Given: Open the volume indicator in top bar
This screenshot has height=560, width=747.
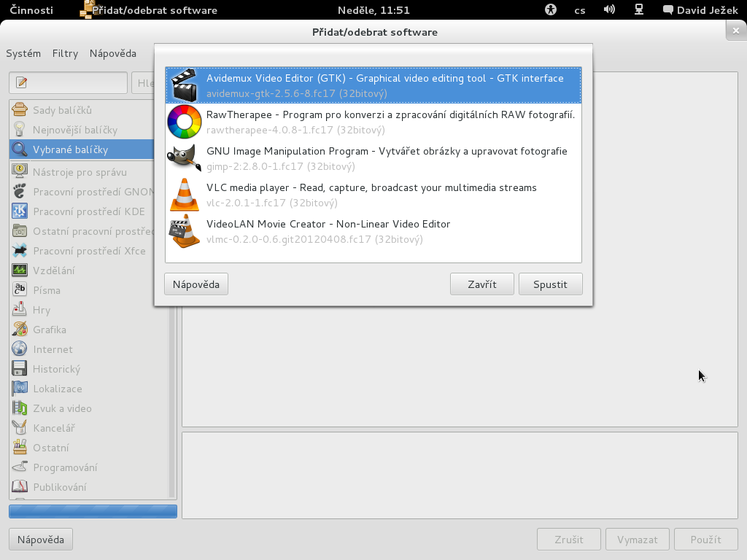Looking at the screenshot, I should [609, 9].
